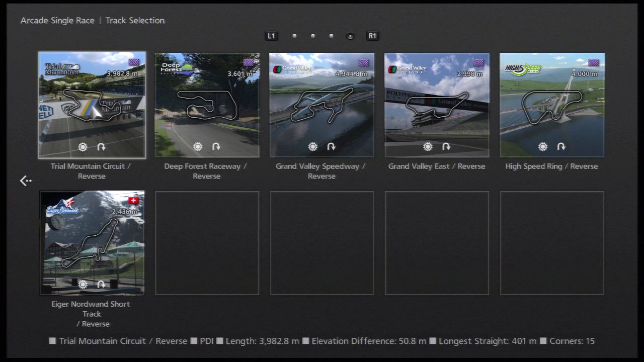This screenshot has height=362, width=644.
Task: Click 'Longest Straight: 401 m' in the info bar
Action: 488,341
